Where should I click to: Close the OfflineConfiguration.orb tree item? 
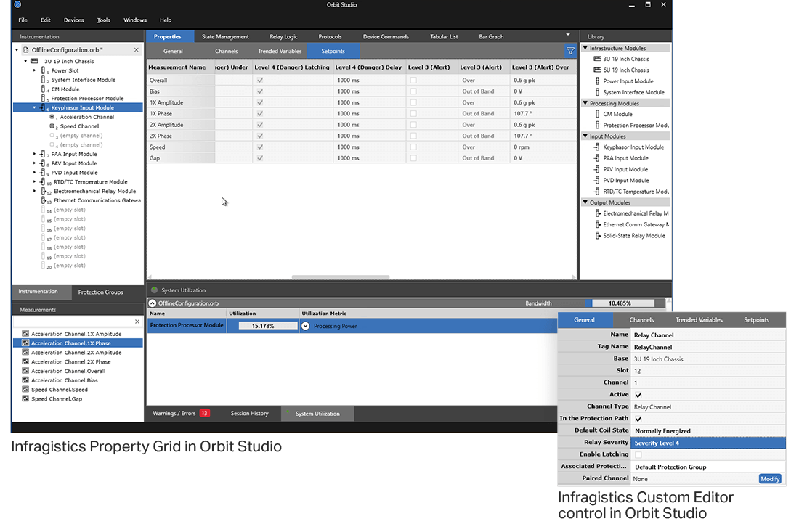tap(136, 50)
